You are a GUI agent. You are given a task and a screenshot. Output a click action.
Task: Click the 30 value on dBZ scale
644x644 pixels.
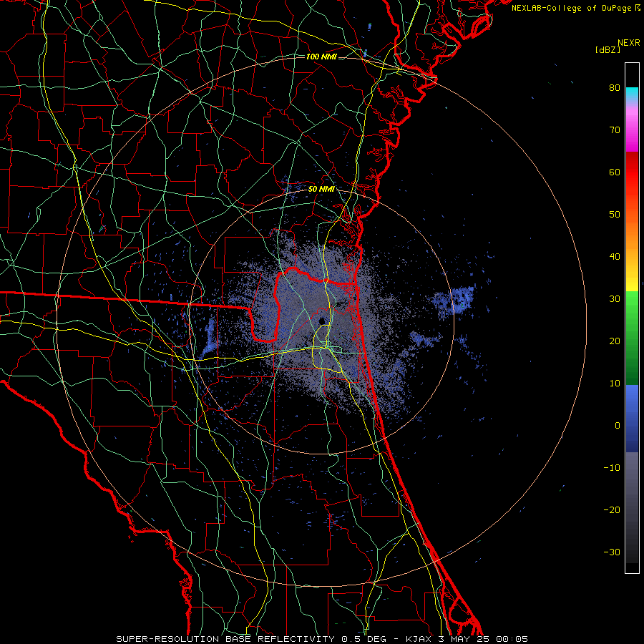[x=615, y=299]
